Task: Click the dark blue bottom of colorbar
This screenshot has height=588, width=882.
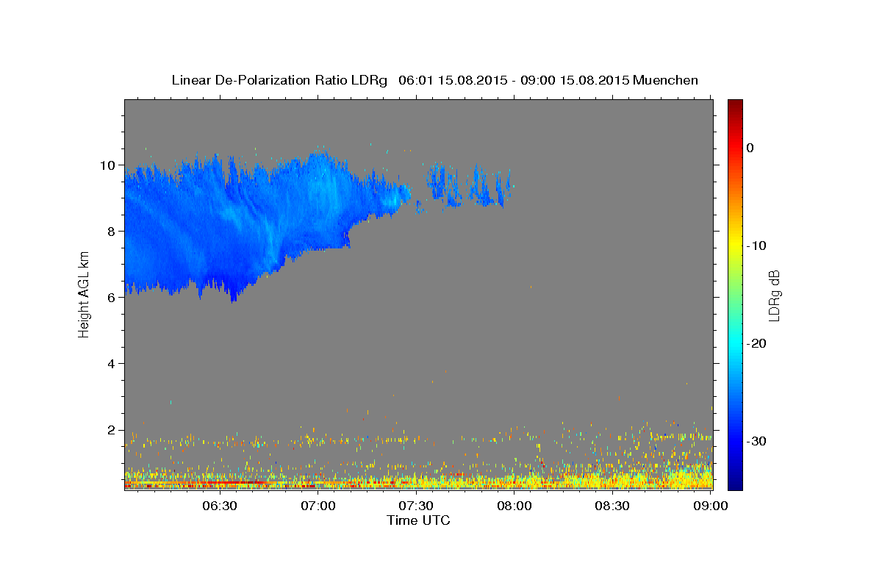Action: pos(735,481)
